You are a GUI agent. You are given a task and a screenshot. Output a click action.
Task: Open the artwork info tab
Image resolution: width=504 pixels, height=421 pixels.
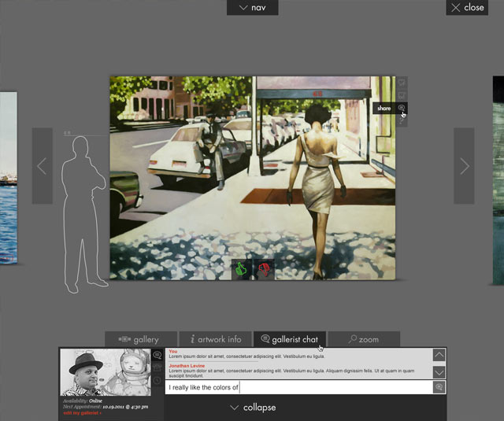click(x=215, y=339)
